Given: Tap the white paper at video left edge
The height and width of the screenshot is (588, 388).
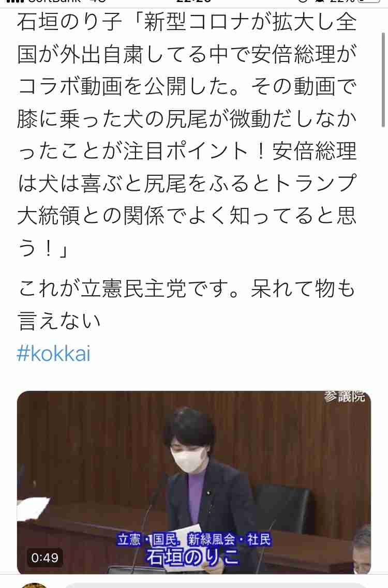Looking at the screenshot, I should pyautogui.click(x=33, y=508).
